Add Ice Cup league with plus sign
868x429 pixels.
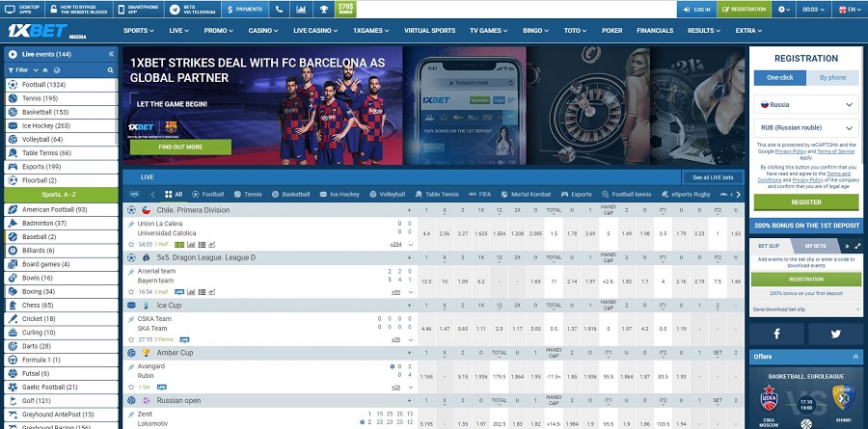coord(410,306)
